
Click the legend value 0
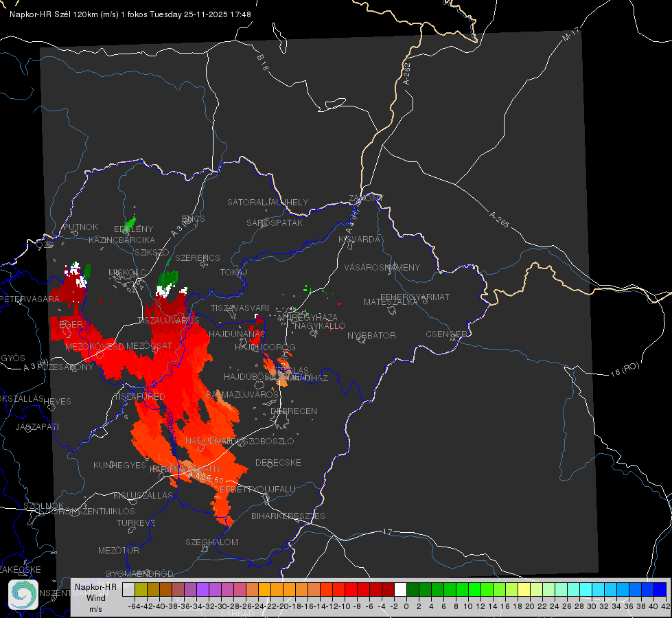point(406,606)
